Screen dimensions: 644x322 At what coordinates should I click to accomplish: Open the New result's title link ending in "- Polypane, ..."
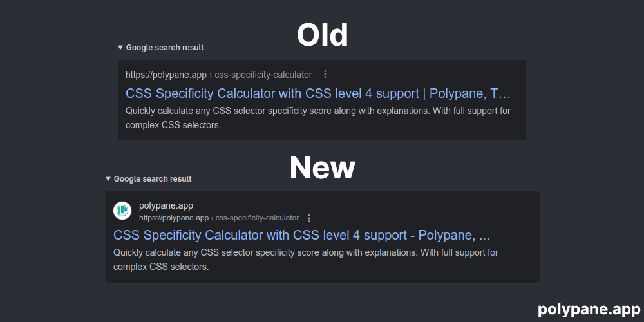(x=301, y=235)
